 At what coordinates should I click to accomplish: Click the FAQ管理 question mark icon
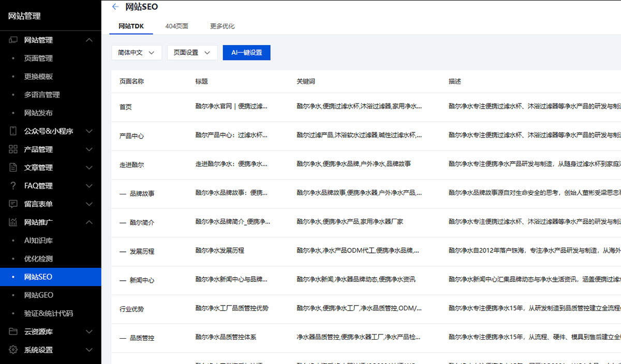tap(13, 186)
